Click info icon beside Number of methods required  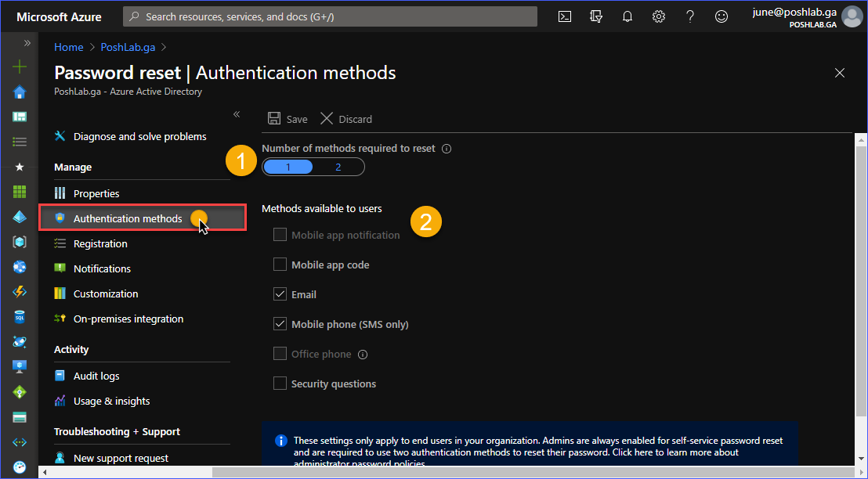(447, 149)
